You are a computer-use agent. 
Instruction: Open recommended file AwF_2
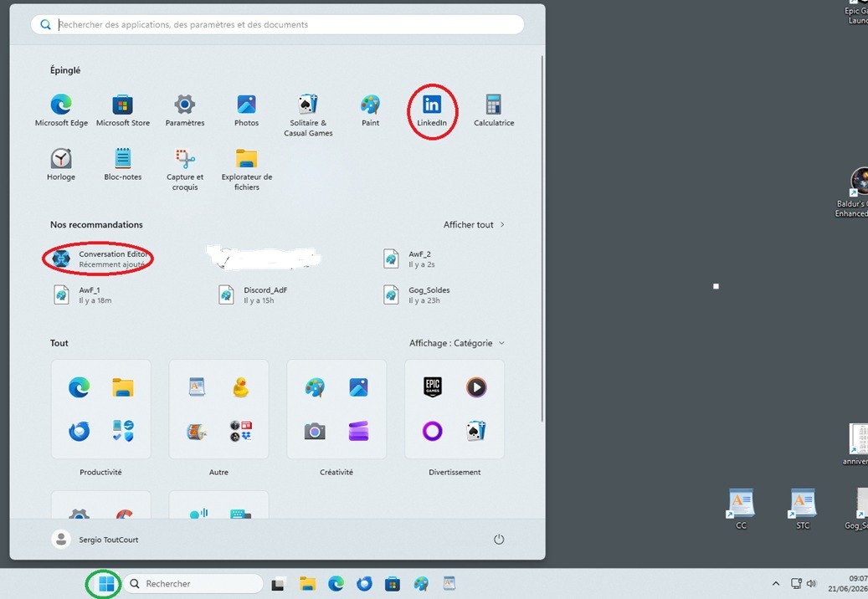409,259
